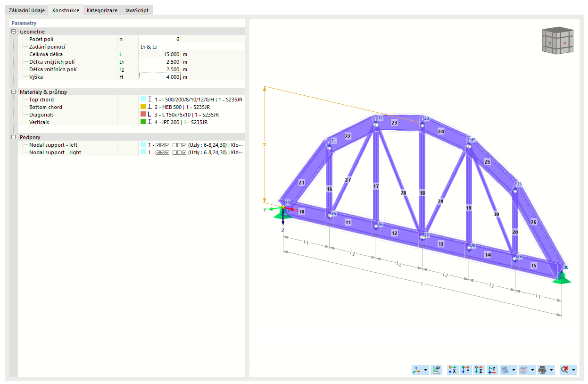Click the H height dimension label in preview
The width and height of the screenshot is (588, 384).
point(265,145)
